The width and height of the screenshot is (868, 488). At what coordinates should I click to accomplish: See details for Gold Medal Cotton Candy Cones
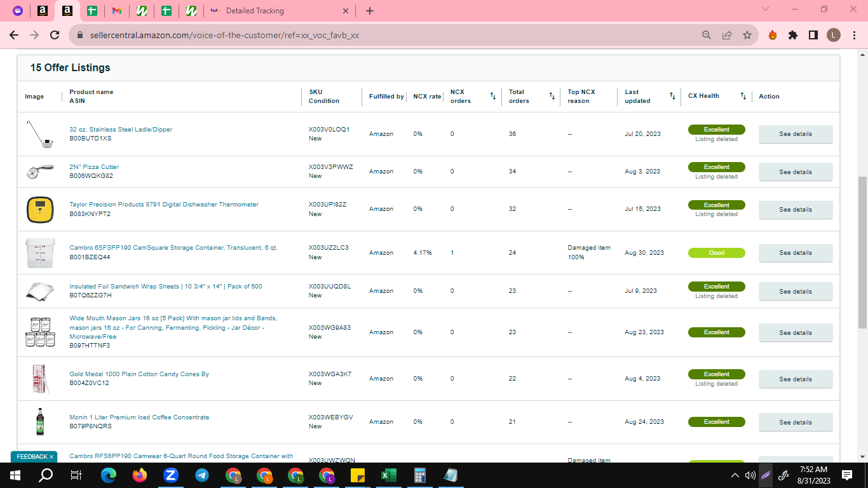click(796, 379)
